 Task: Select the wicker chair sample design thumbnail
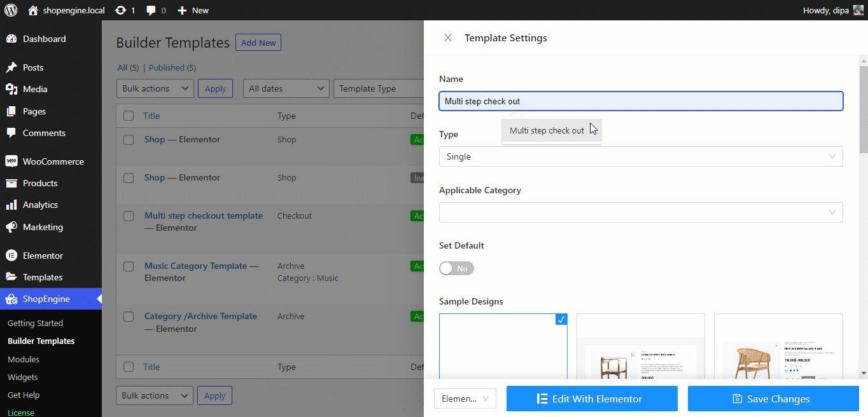(778, 346)
